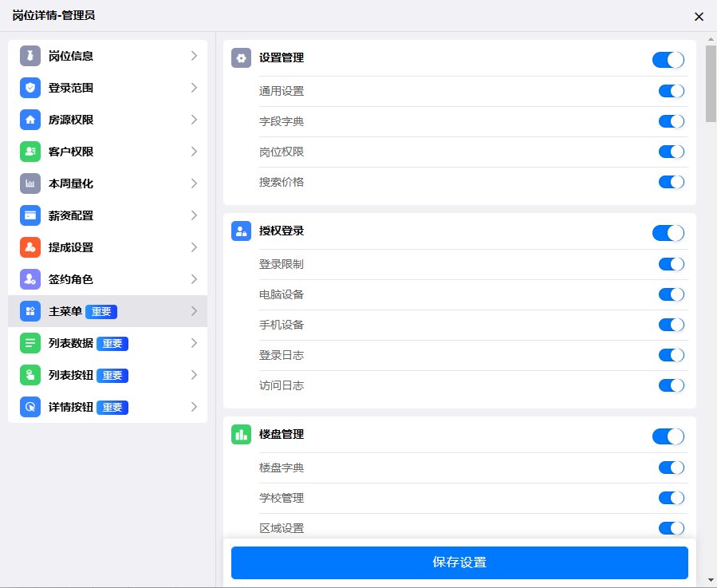
Task: Click the 设置管理 gear icon
Action: [241, 58]
